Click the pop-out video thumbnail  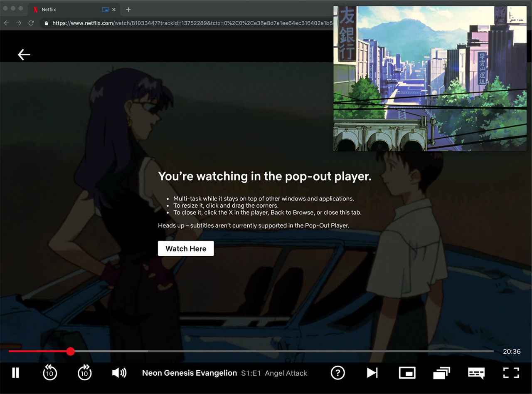pos(430,78)
